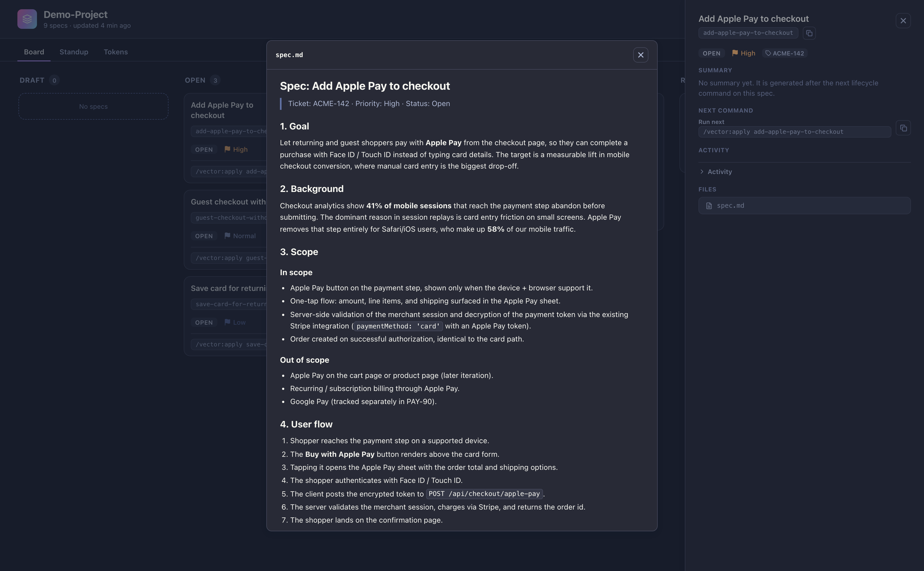Switch to the Board tab
The height and width of the screenshot is (571, 924).
pyautogui.click(x=34, y=52)
